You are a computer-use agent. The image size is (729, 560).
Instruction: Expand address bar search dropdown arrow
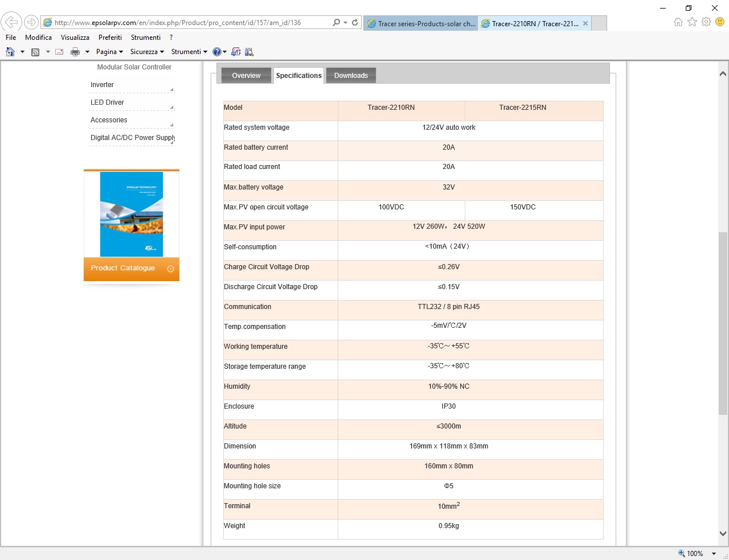[345, 22]
